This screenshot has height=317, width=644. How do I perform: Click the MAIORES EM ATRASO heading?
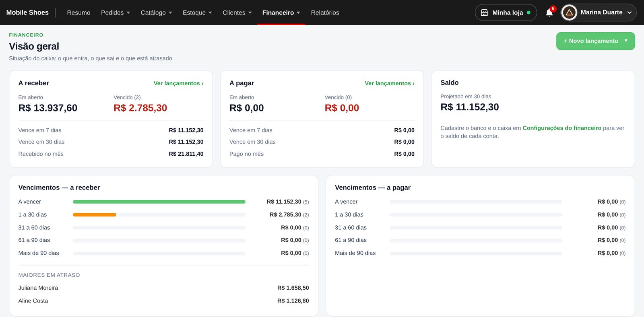[49, 275]
